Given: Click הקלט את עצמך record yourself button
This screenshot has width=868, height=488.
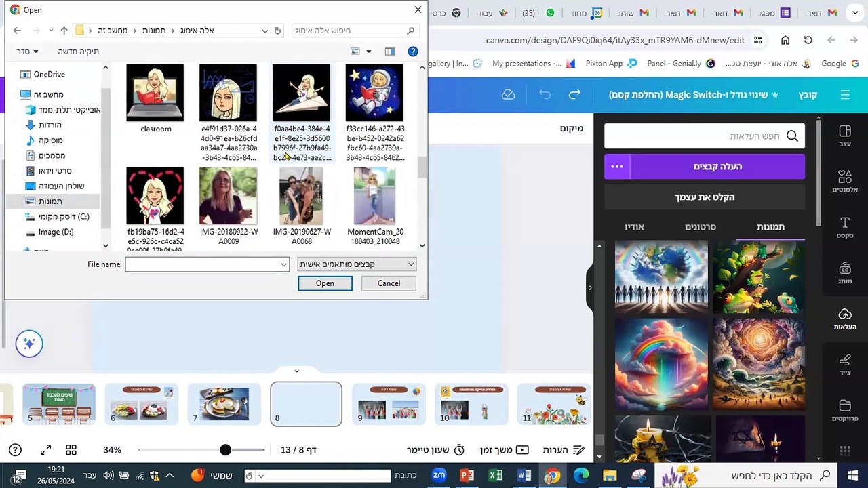Looking at the screenshot, I should 705,197.
